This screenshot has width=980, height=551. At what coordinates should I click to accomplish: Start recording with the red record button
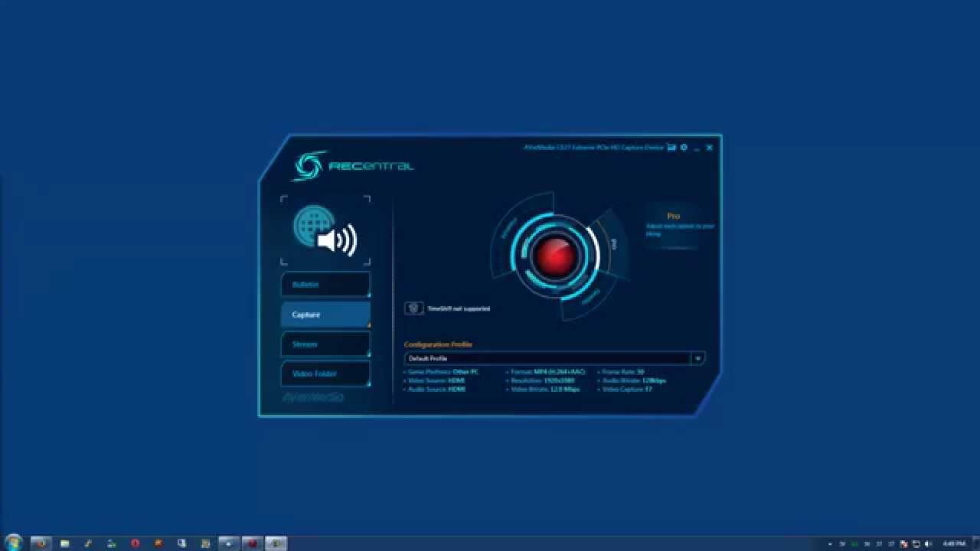(555, 255)
